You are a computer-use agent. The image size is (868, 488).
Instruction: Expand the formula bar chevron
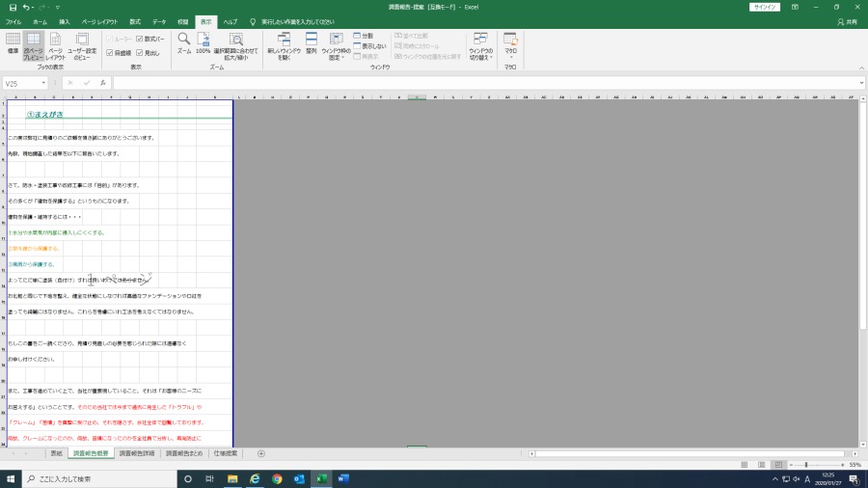(862, 83)
